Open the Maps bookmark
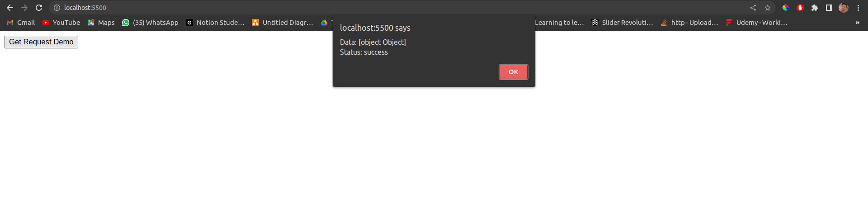868x204 pixels. [x=101, y=23]
